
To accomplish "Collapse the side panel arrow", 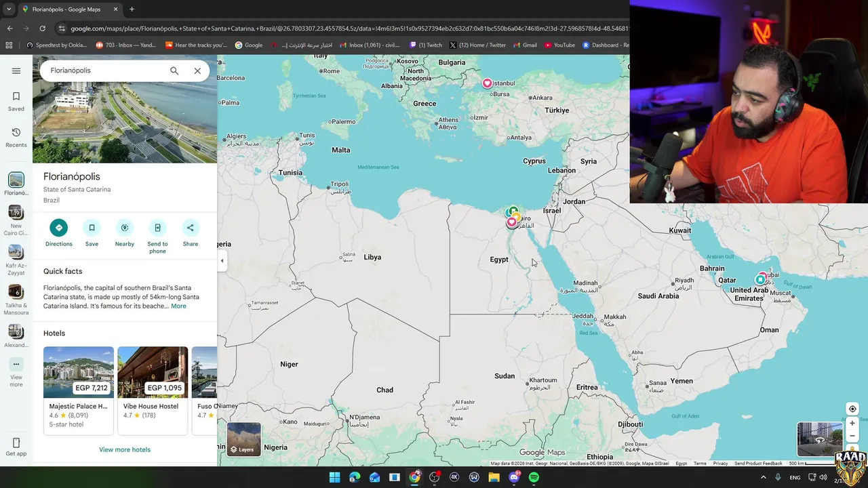I will [x=222, y=260].
